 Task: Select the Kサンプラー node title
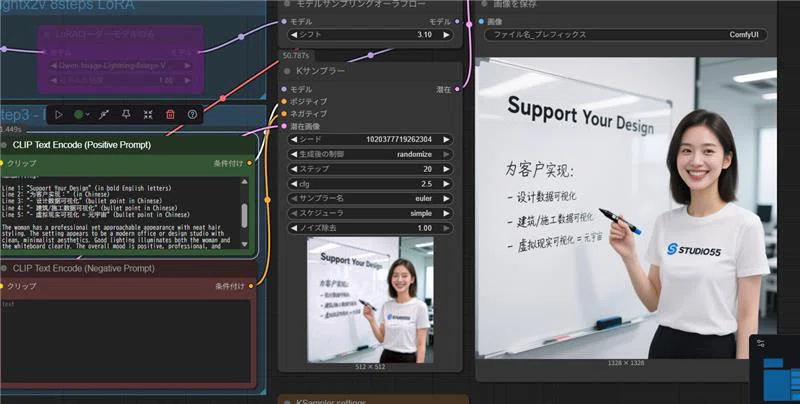pos(320,71)
